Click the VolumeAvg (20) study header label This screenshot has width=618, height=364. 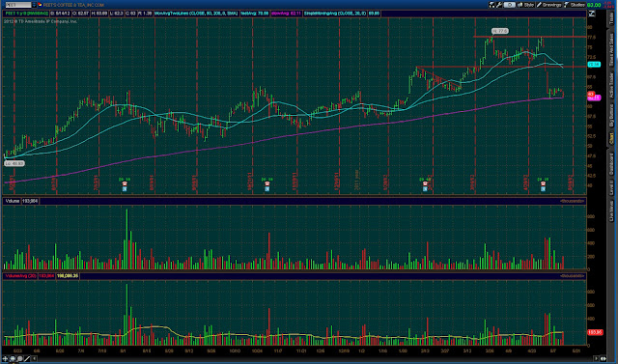(x=20, y=276)
